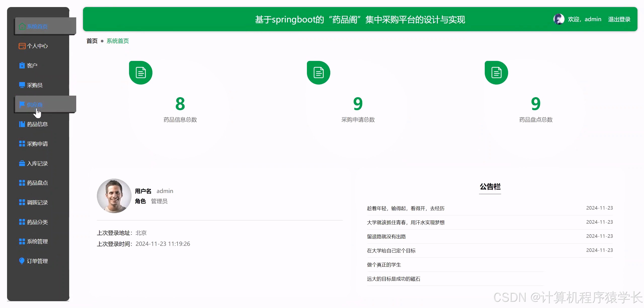Viewport: 644px width, 308px height.
Task: Click the 入库记录 briefcase icon
Action: [21, 163]
